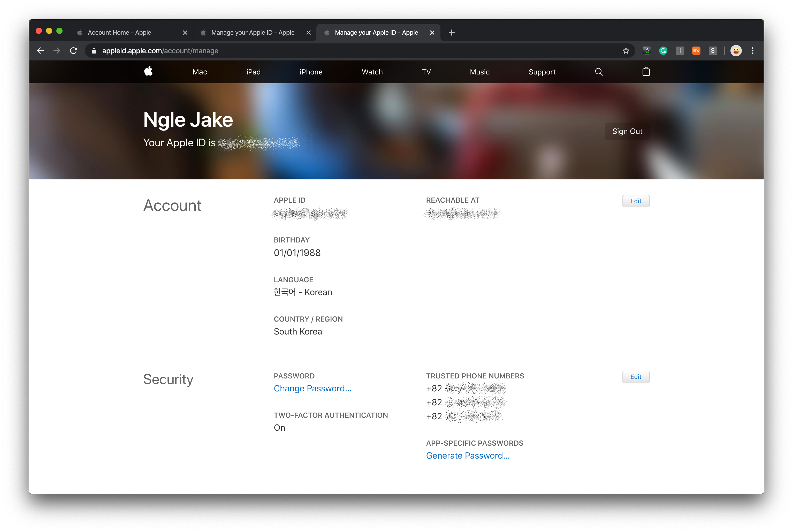The height and width of the screenshot is (532, 793).
Task: Select iPhone in the navigation bar
Action: pyautogui.click(x=311, y=72)
